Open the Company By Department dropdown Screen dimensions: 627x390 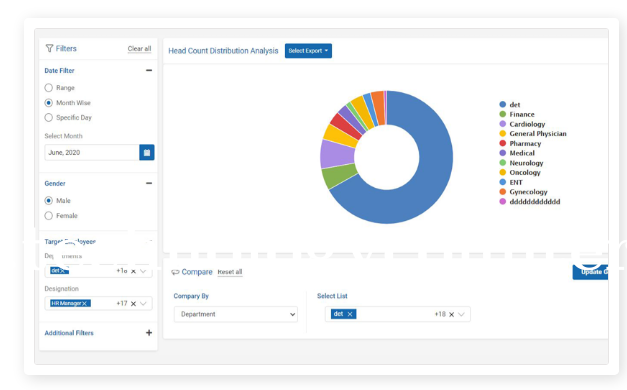click(236, 314)
